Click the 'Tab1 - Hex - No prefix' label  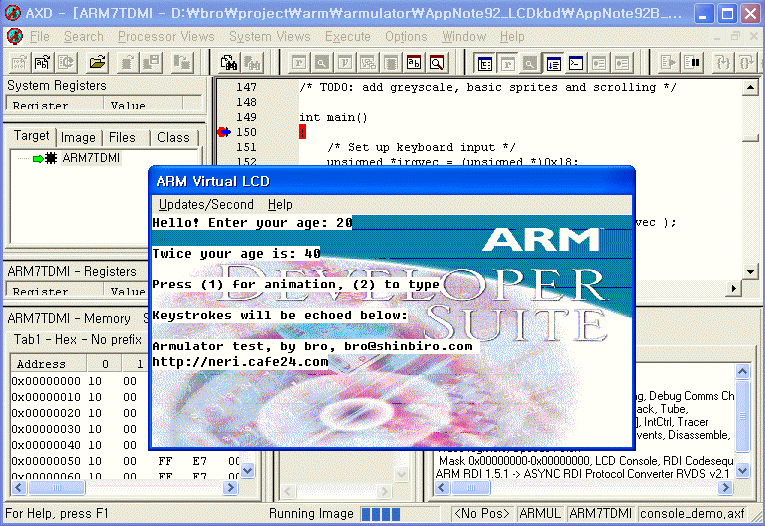(x=78, y=339)
